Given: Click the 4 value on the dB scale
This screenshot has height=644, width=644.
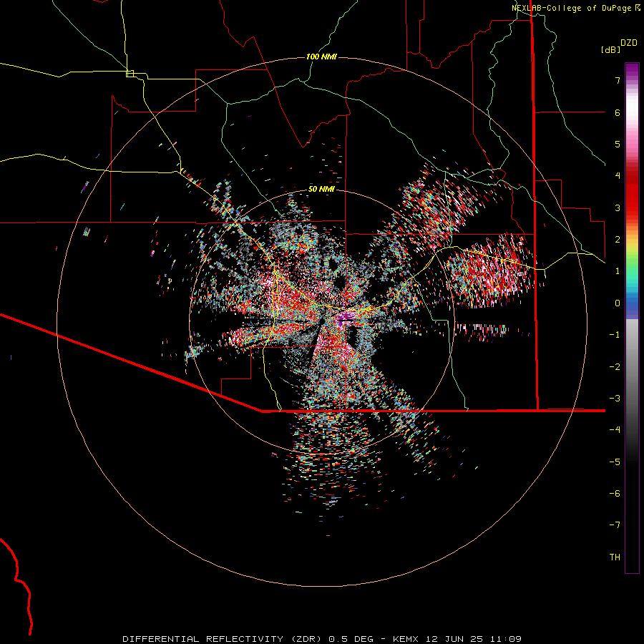Looking at the screenshot, I should pyautogui.click(x=618, y=176).
